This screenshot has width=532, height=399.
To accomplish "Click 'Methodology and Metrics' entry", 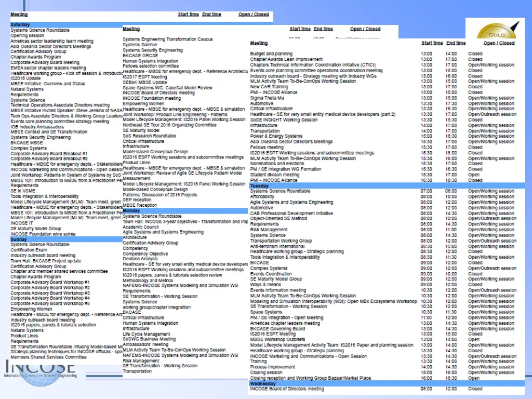I will click(148, 281).
